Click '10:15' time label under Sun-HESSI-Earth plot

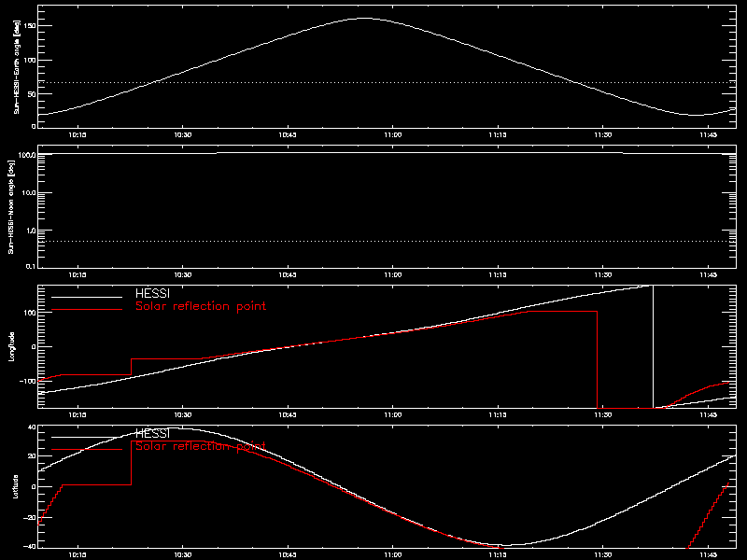click(x=78, y=135)
